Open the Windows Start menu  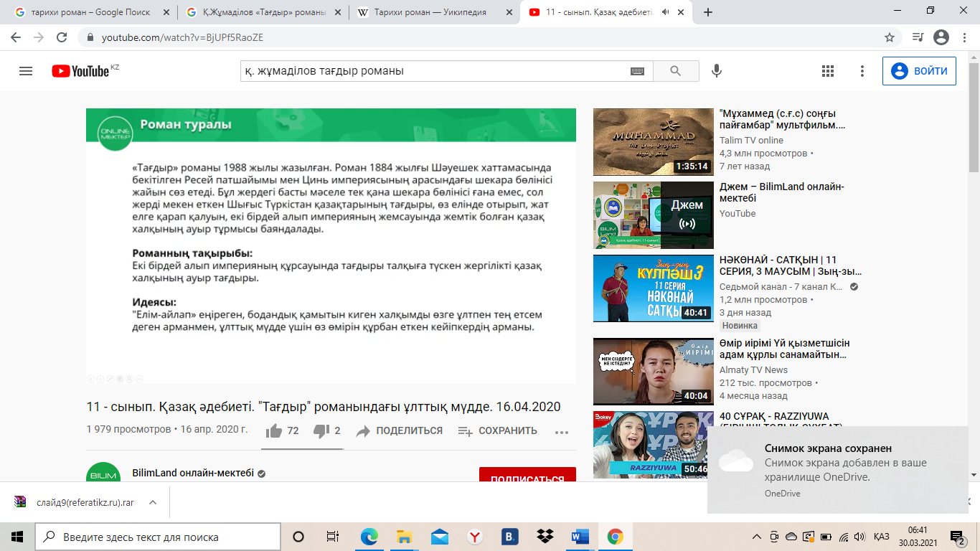(x=17, y=537)
